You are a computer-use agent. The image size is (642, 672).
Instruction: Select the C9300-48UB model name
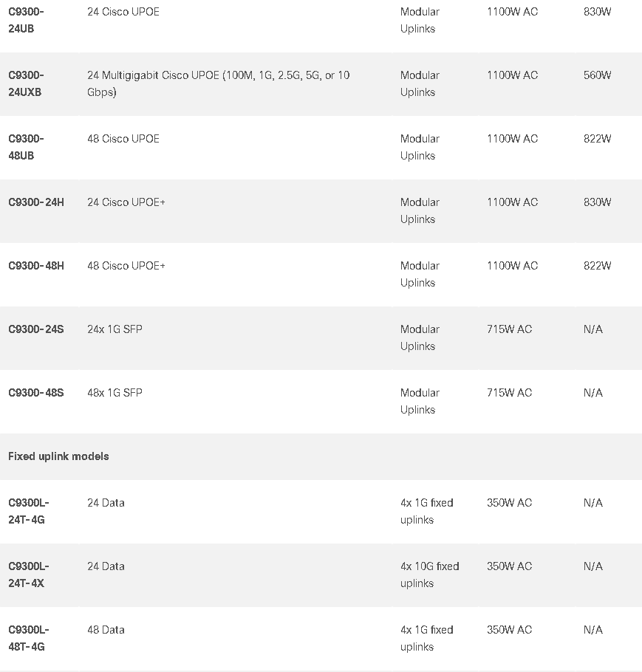point(26,147)
